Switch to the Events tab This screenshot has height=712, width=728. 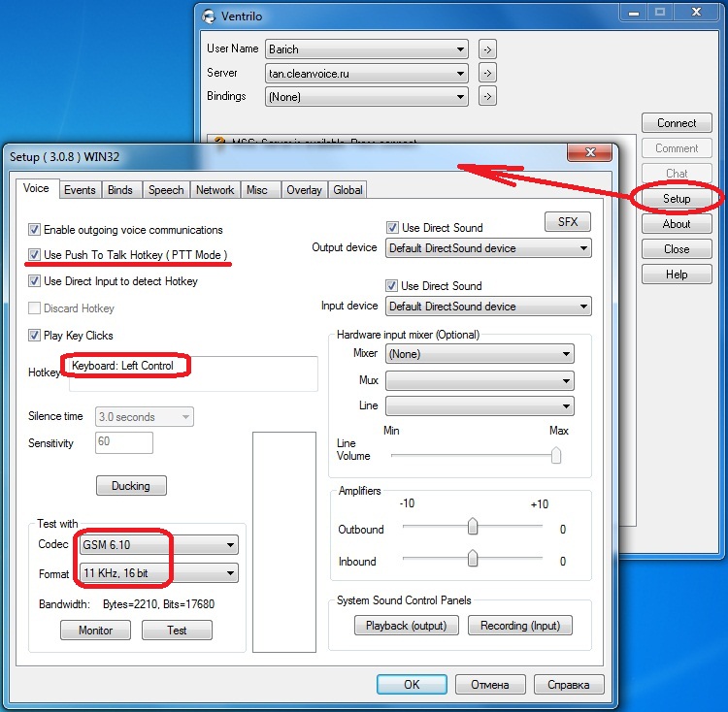point(80,190)
